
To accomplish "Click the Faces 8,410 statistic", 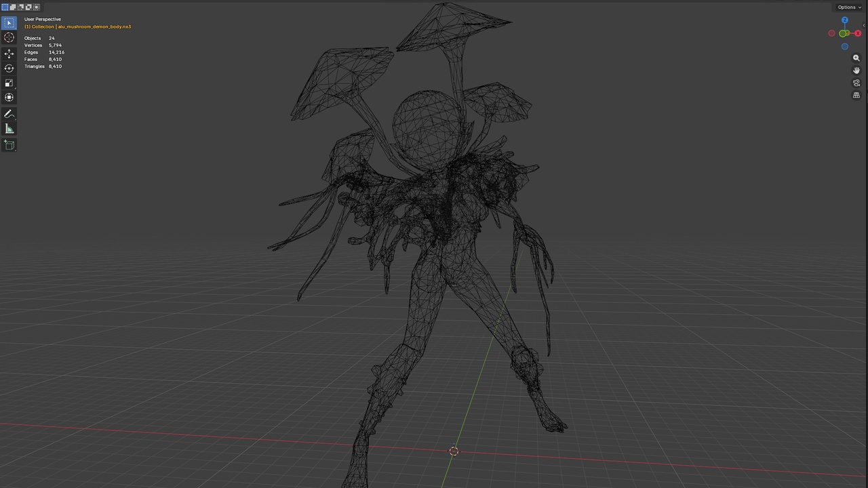I will tap(43, 59).
